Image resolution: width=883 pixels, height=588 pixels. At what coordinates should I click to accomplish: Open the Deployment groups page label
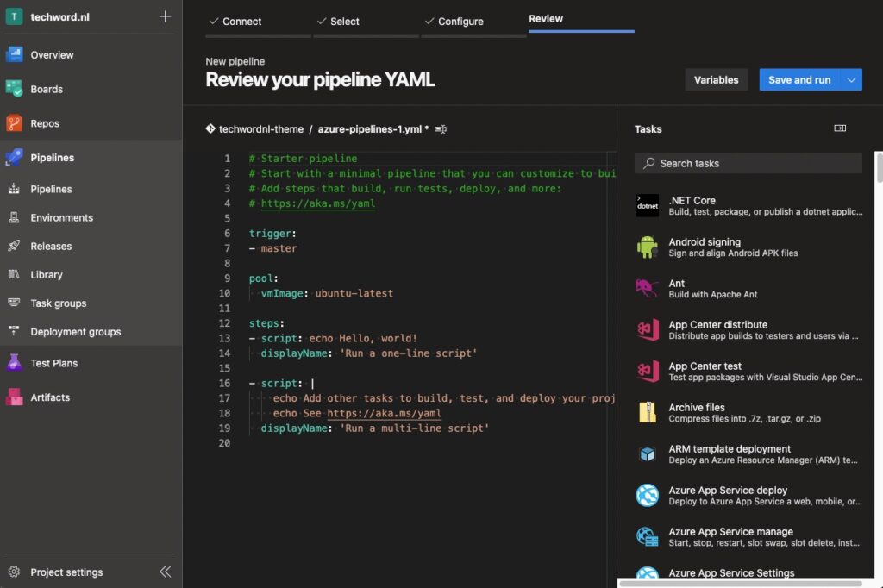pyautogui.click(x=76, y=332)
